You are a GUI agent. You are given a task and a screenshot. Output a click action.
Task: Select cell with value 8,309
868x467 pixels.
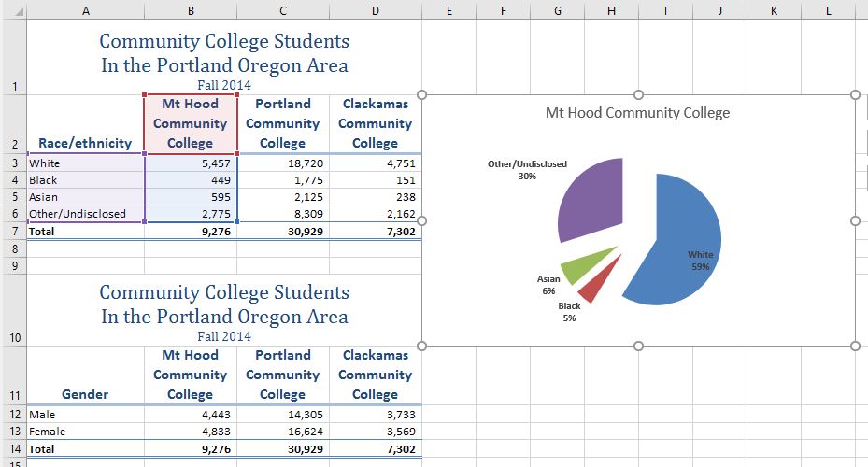point(283,214)
